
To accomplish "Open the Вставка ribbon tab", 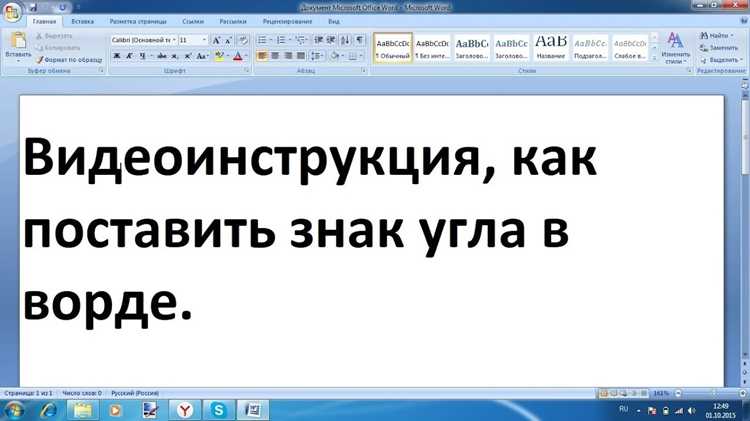I will 82,22.
